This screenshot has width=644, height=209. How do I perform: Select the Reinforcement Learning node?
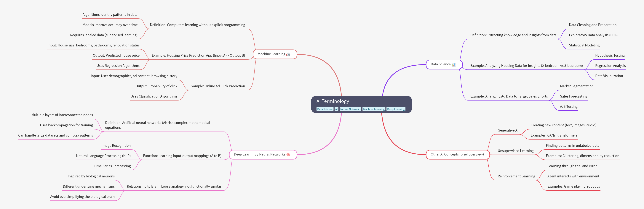click(516, 176)
